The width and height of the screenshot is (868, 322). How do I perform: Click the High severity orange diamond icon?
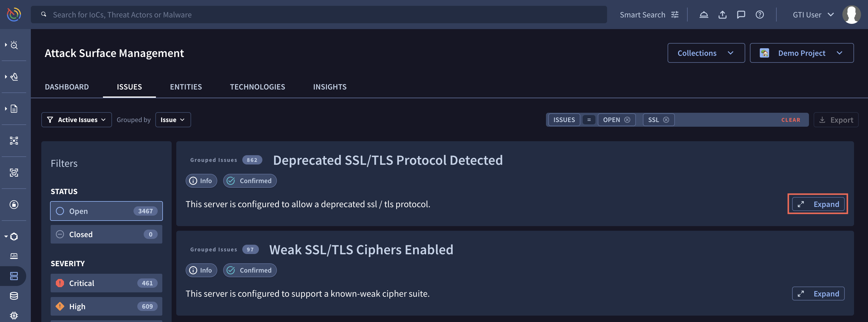pyautogui.click(x=60, y=307)
